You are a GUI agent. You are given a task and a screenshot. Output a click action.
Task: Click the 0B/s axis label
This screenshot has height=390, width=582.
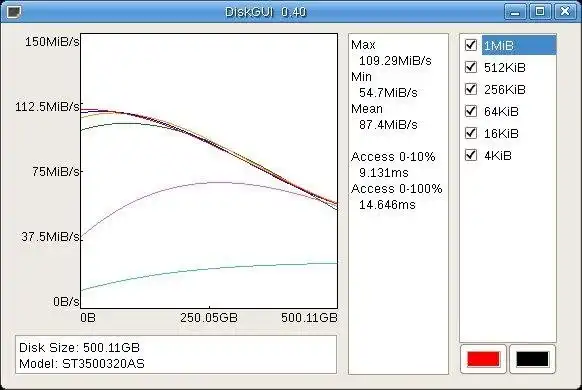pyautogui.click(x=66, y=302)
